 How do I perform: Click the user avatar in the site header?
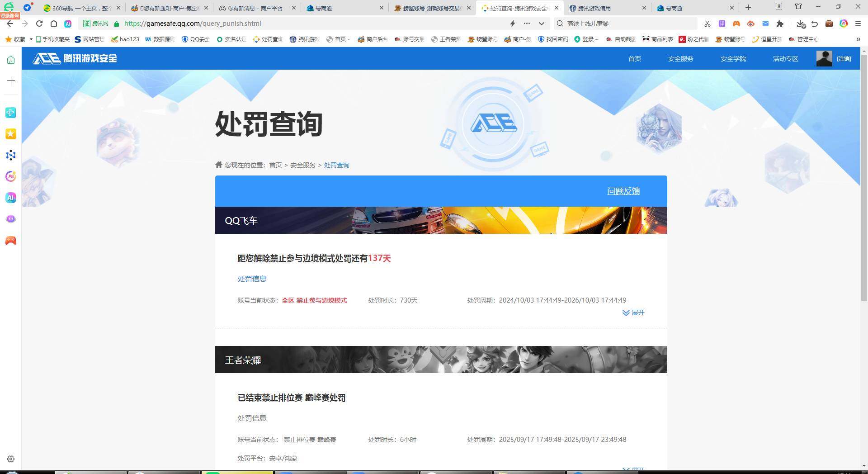(824, 58)
